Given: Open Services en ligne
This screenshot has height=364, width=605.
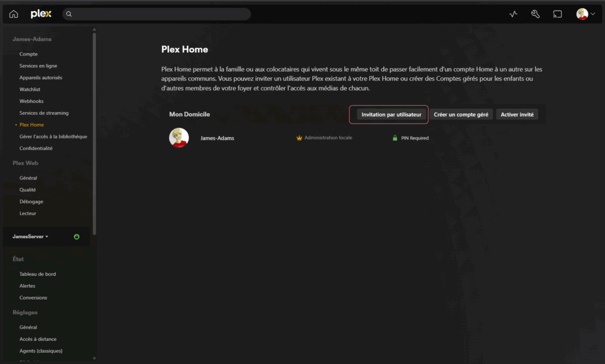Looking at the screenshot, I should (38, 66).
